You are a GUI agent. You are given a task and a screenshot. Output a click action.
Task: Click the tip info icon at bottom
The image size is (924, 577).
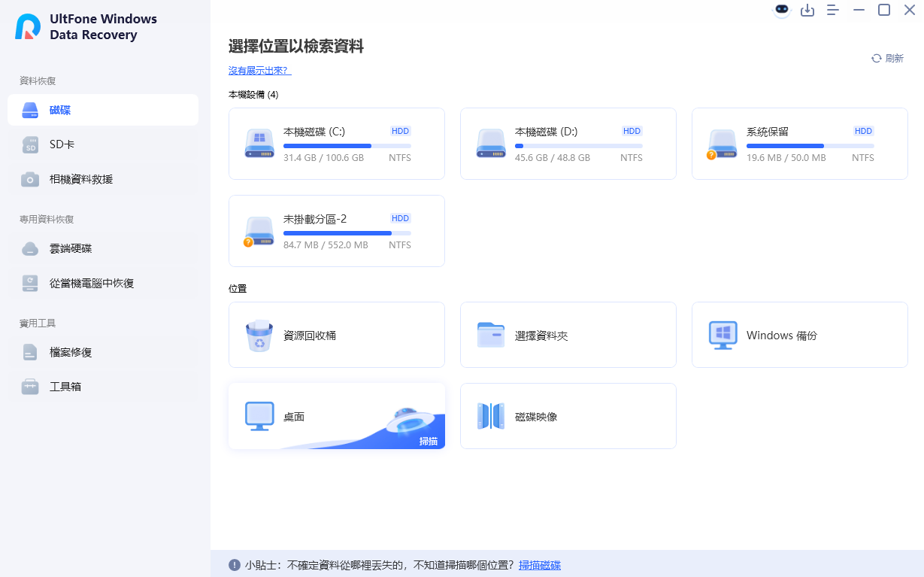click(x=235, y=565)
